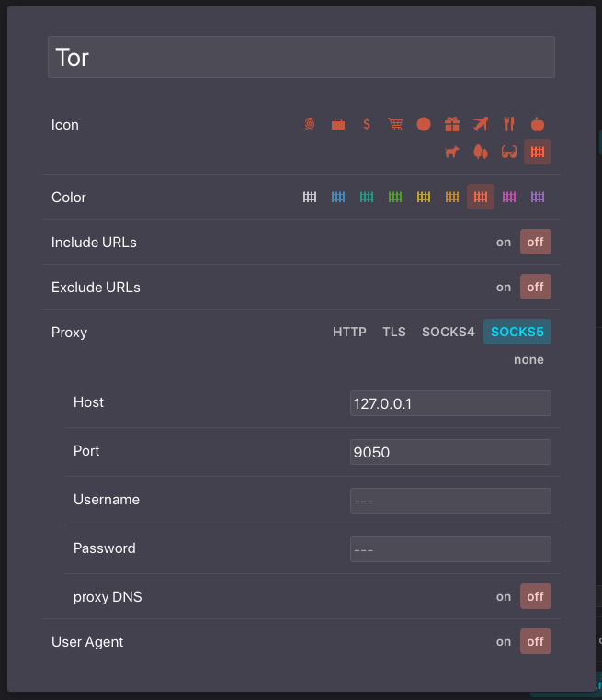Viewport: 602px width, 700px height.
Task: Select the fingerprint container icon
Action: click(310, 124)
